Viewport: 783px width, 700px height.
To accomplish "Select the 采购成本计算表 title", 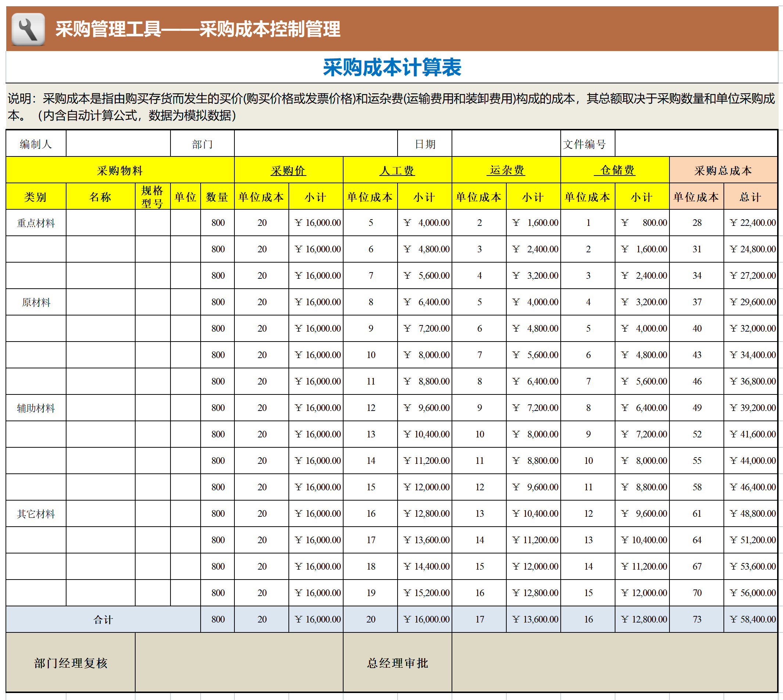I will (392, 68).
